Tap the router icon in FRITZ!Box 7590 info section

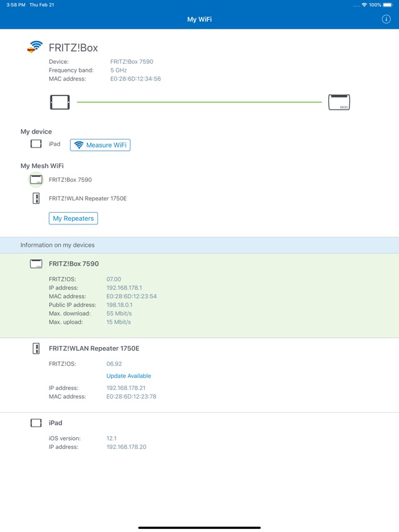pyautogui.click(x=36, y=264)
